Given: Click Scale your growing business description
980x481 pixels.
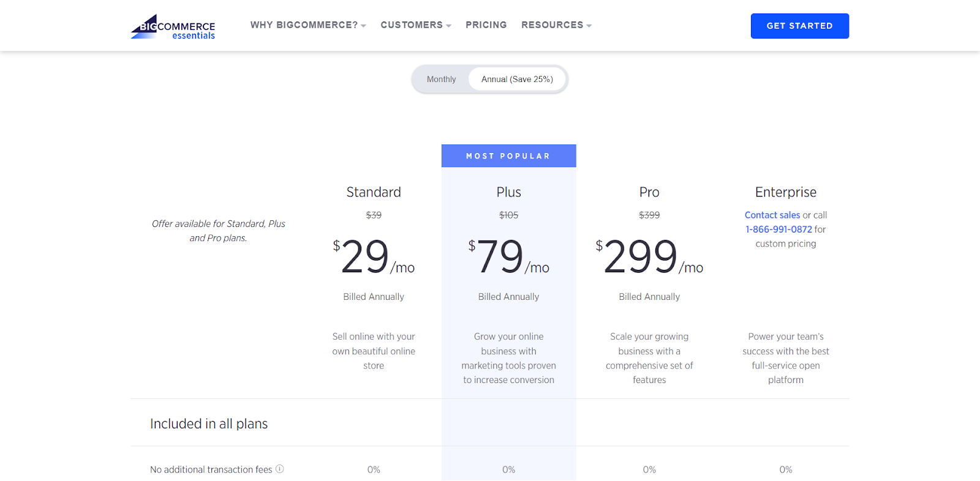Looking at the screenshot, I should click(649, 358).
